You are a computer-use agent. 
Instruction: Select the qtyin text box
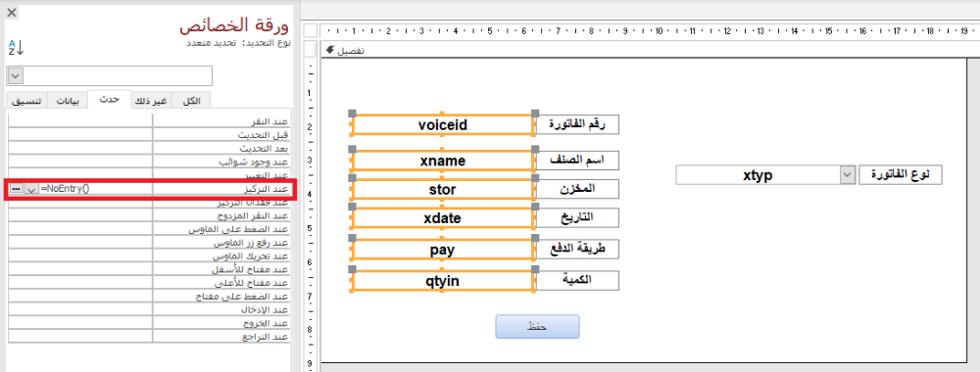(x=443, y=281)
